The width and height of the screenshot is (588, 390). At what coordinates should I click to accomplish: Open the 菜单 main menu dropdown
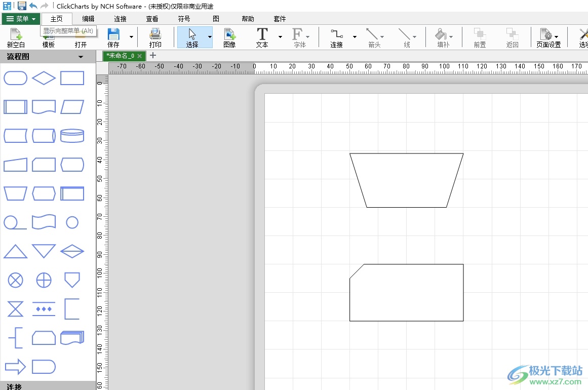pos(21,19)
